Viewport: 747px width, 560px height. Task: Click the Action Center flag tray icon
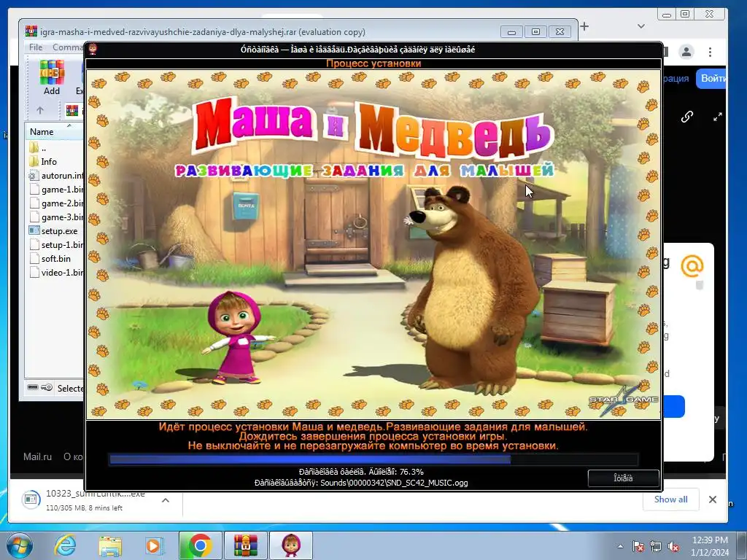pos(638,546)
